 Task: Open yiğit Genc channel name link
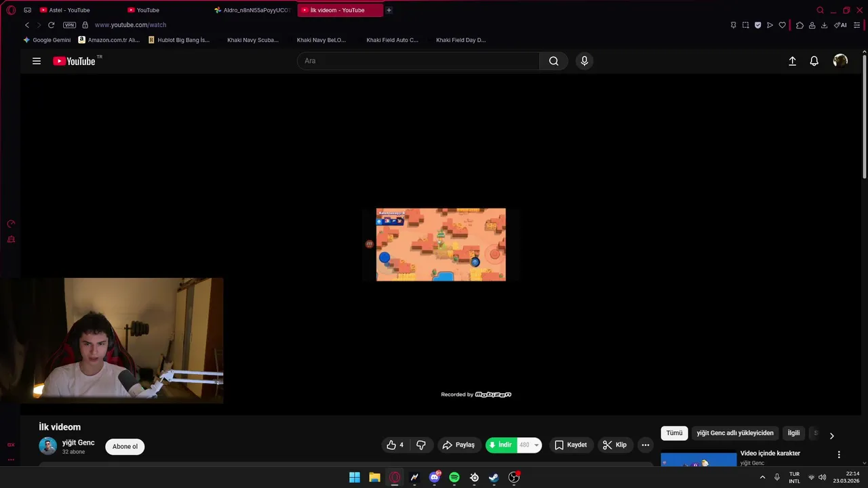pos(78,443)
